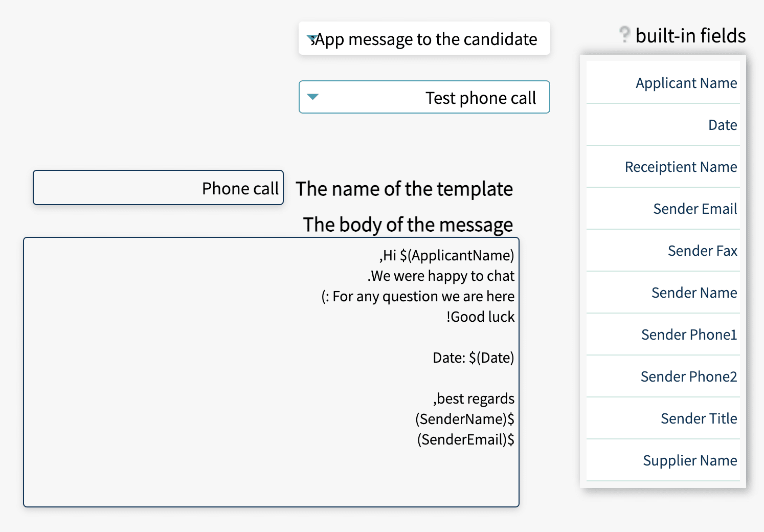Select the Sender Phone2 field
The height and width of the screenshot is (532, 764).
click(663, 376)
